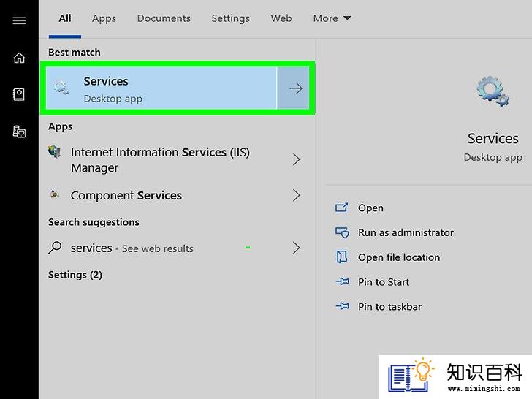Click the Pin to Start pin icon

coord(342,281)
